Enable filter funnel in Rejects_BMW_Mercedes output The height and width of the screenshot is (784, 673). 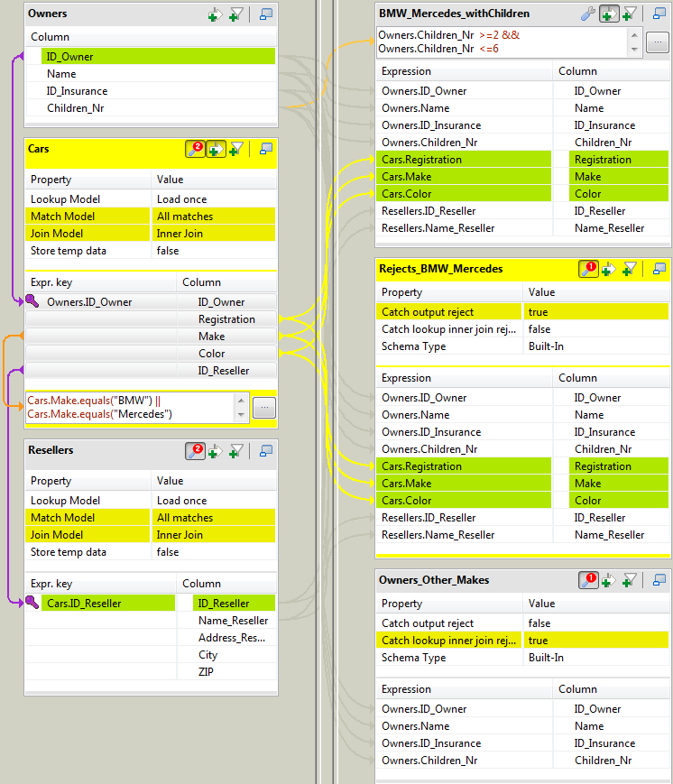click(x=630, y=269)
